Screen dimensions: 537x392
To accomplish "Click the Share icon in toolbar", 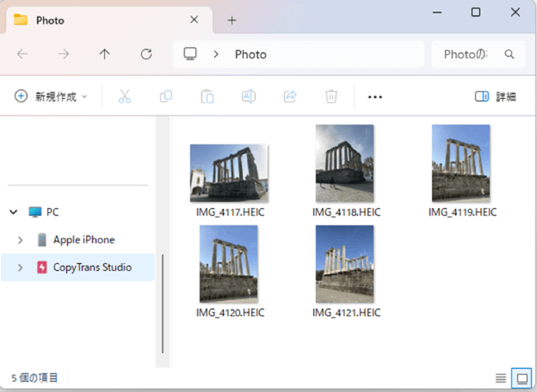I will pos(290,97).
